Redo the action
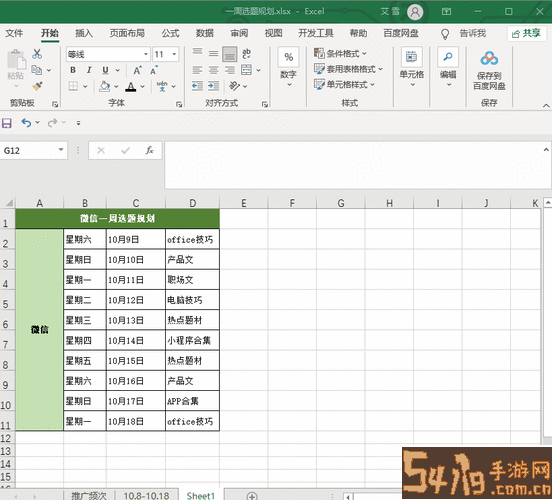 [x=52, y=123]
